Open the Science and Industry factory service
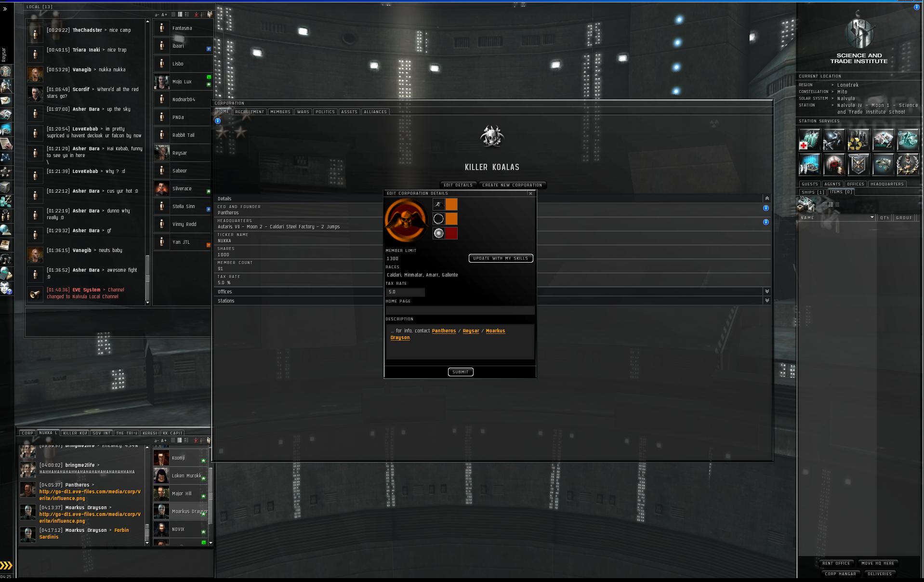This screenshot has height=582, width=924. [x=810, y=164]
